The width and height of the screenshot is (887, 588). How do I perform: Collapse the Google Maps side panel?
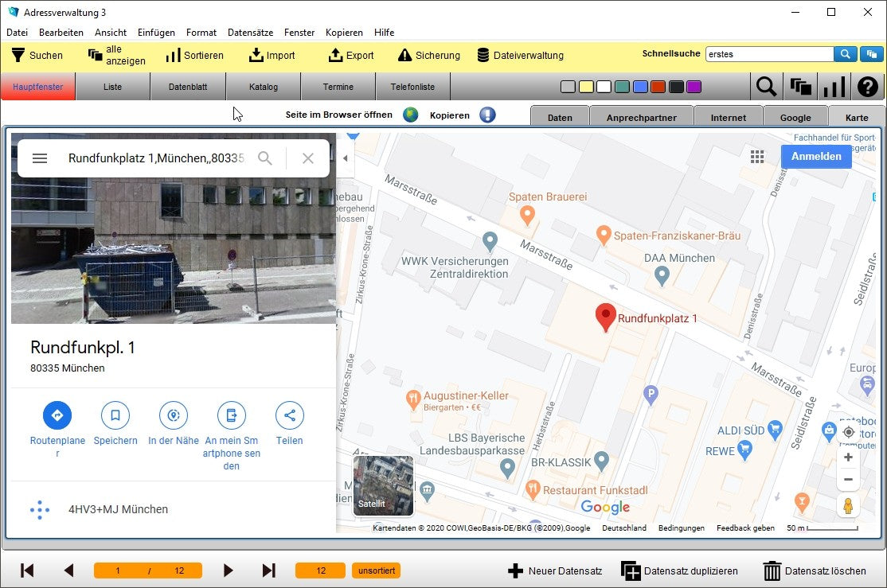[345, 158]
